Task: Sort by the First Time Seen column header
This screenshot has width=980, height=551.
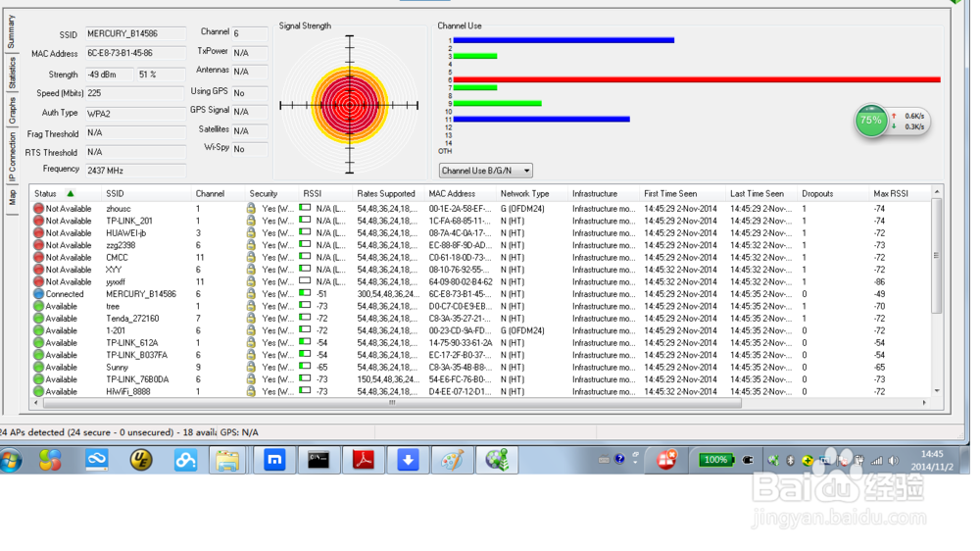Action: (682, 194)
